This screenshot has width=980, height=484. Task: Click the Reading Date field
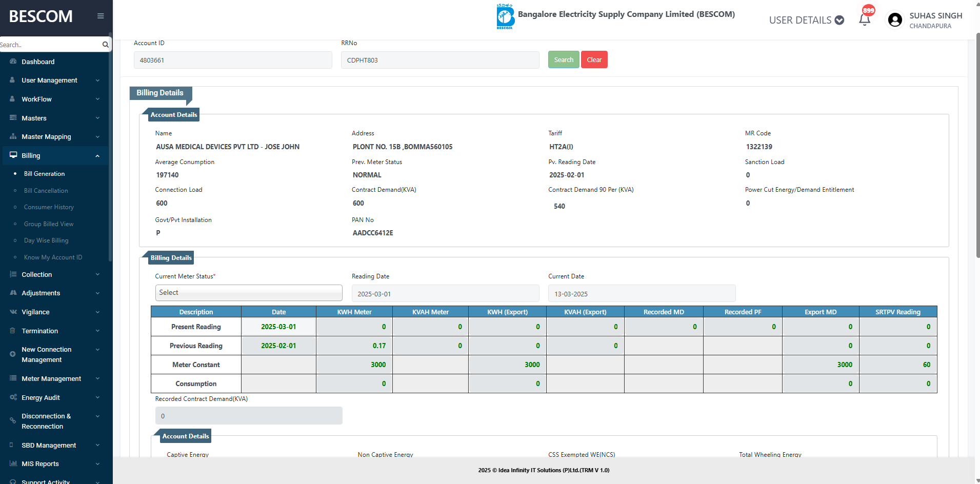click(x=446, y=294)
